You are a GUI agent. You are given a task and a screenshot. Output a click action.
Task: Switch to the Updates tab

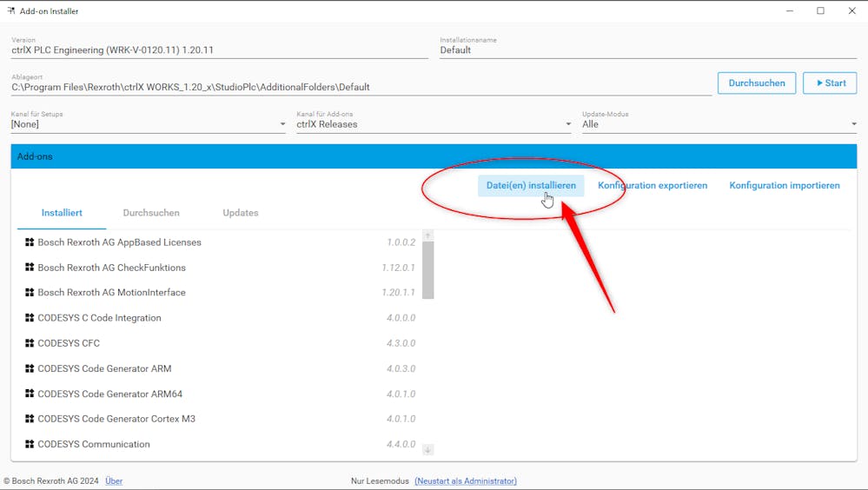[x=241, y=213]
